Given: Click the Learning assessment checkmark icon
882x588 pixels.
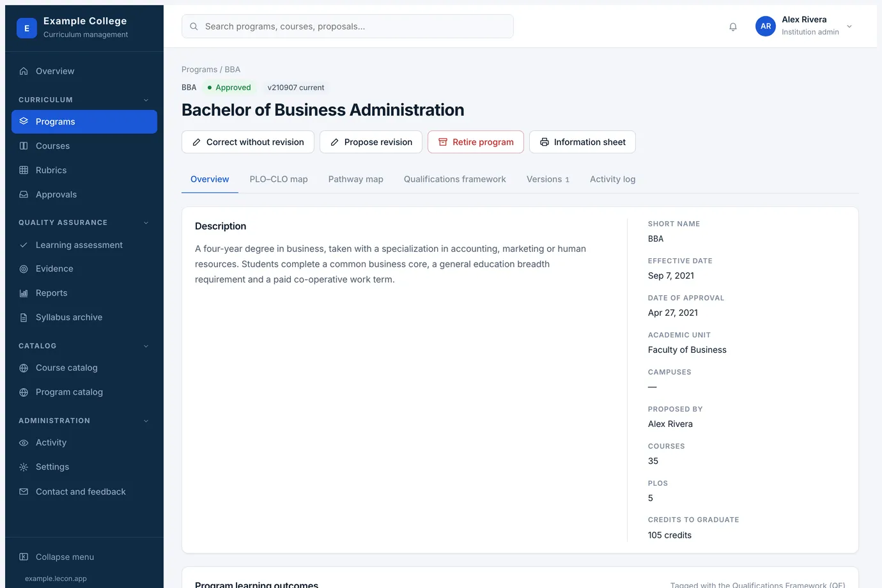Looking at the screenshot, I should (x=24, y=245).
